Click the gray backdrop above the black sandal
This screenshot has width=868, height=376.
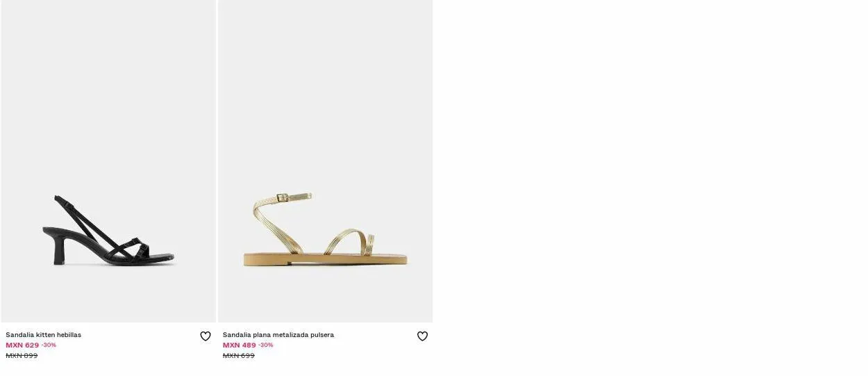click(108, 90)
